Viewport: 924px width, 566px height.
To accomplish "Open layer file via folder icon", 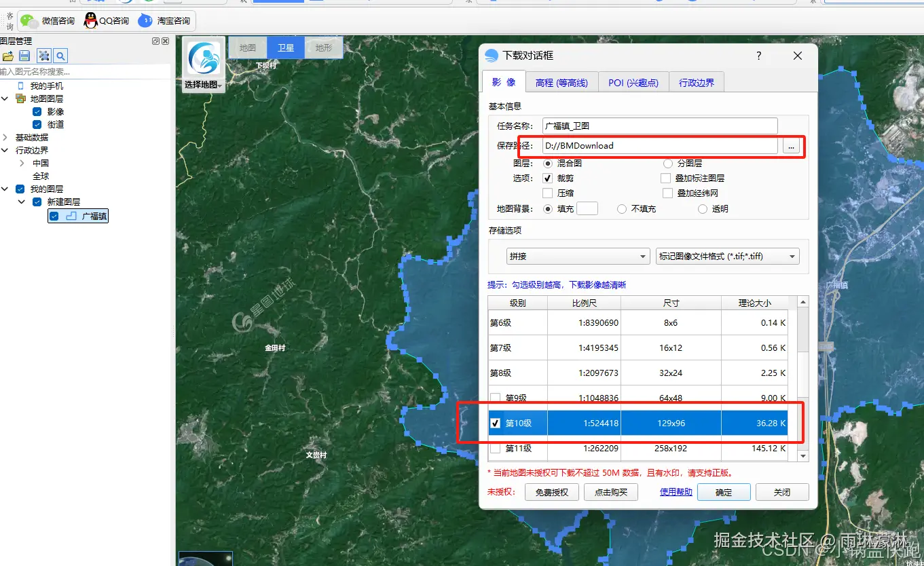I will (8, 56).
